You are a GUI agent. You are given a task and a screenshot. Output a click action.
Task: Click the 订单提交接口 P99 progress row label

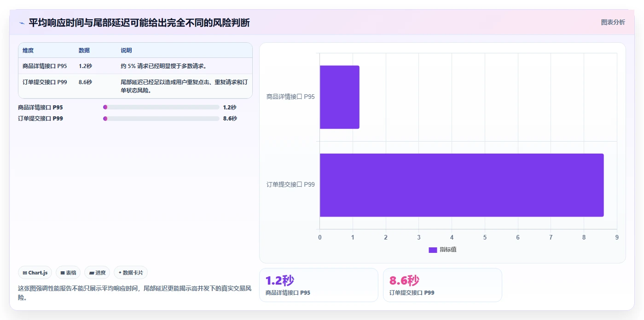pyautogui.click(x=41, y=118)
